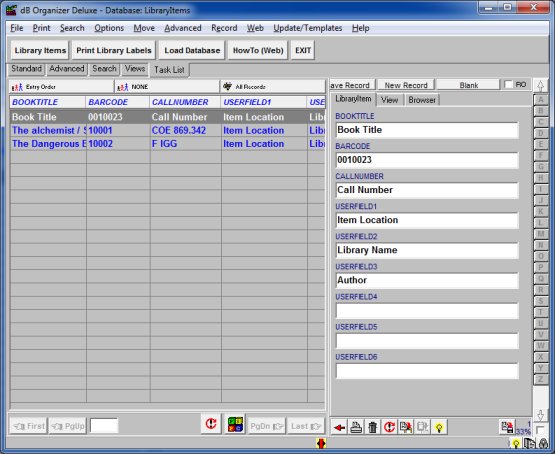Click the padlock icon in the status bar

click(543, 443)
